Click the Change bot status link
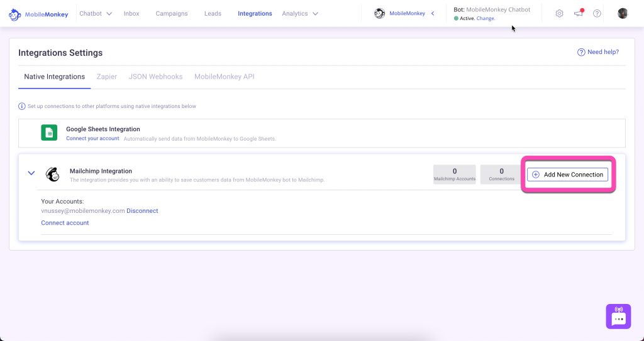The width and height of the screenshot is (644, 341). (486, 18)
